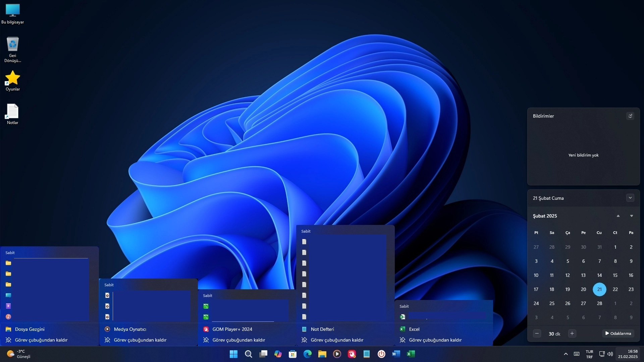The image size is (644, 362).
Task: Open network icon in system tray
Action: 602,354
